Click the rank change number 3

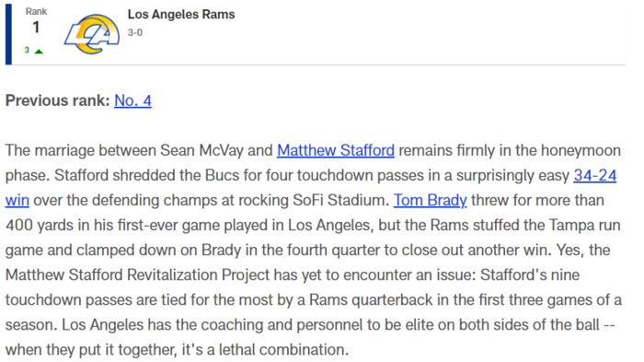click(27, 50)
